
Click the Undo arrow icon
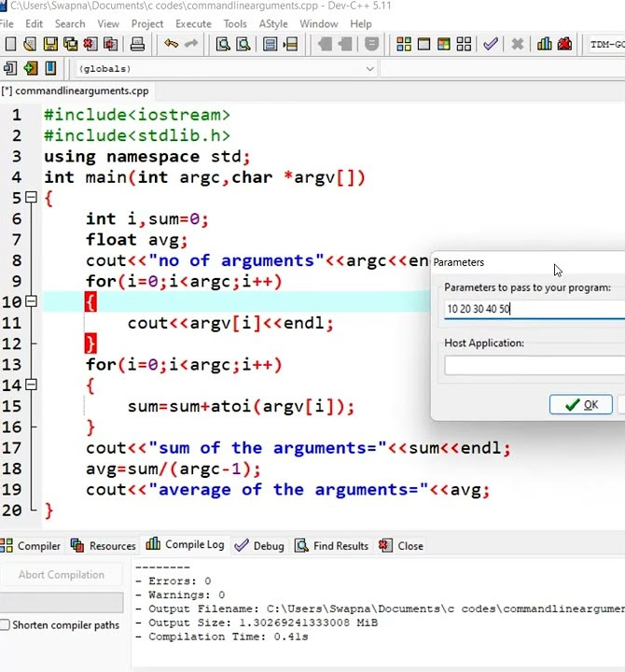pyautogui.click(x=171, y=44)
